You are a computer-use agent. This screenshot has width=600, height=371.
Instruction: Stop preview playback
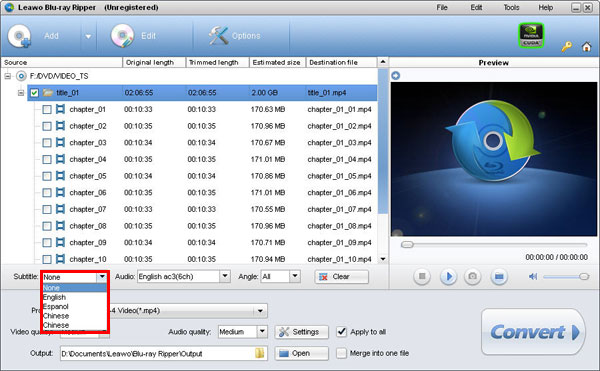click(x=422, y=276)
